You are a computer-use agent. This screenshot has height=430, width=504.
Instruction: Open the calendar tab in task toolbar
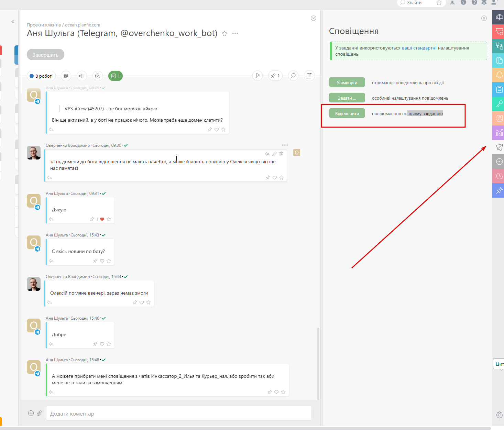coord(309,76)
